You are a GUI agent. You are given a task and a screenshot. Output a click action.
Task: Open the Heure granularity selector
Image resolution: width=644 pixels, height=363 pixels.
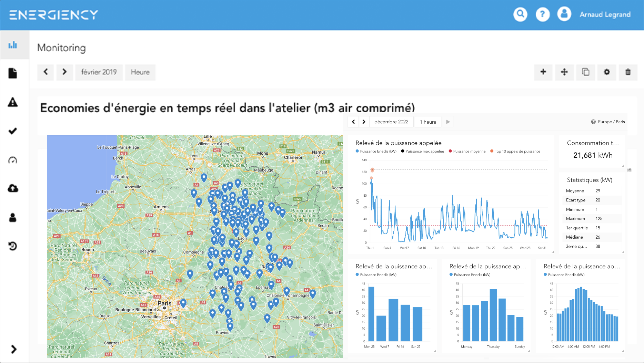coord(140,72)
